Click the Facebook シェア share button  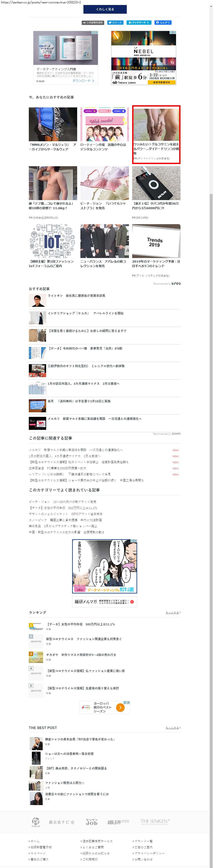pos(163,23)
